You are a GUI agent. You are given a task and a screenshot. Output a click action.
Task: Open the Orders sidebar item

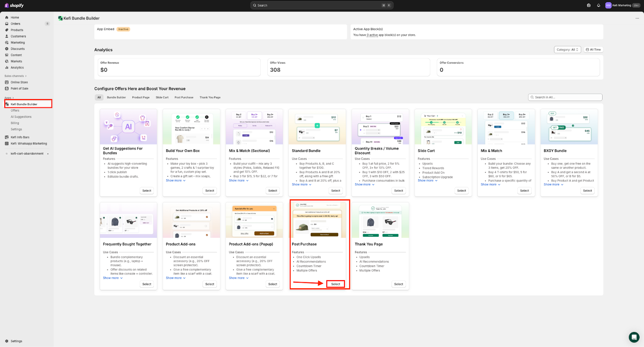click(15, 24)
